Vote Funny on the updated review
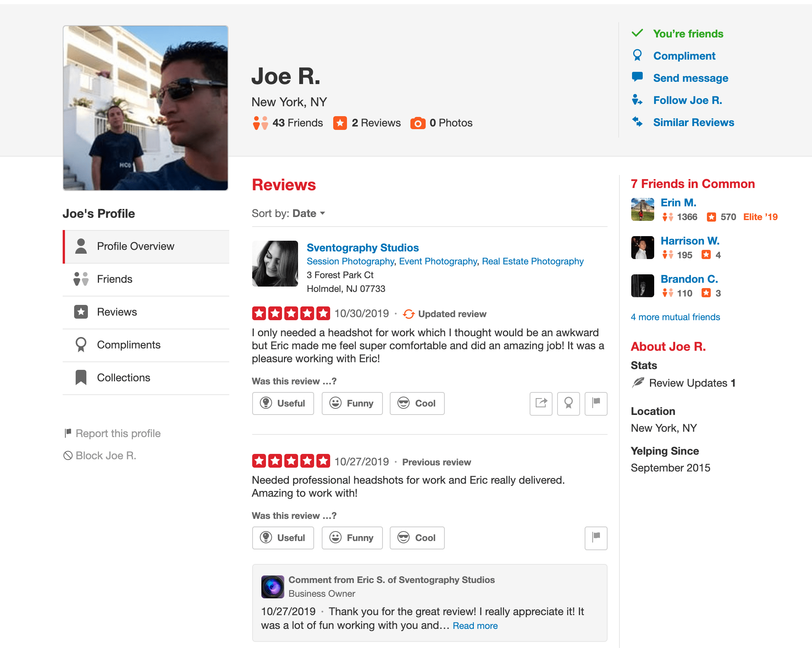Image resolution: width=812 pixels, height=648 pixels. click(352, 403)
